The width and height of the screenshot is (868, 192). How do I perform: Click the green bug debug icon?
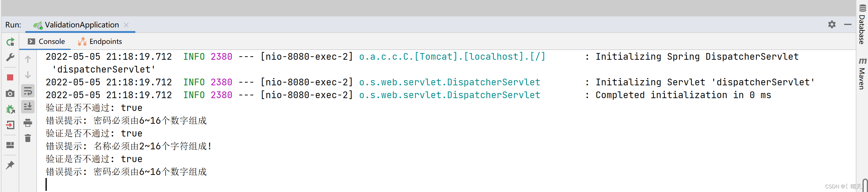(x=10, y=109)
